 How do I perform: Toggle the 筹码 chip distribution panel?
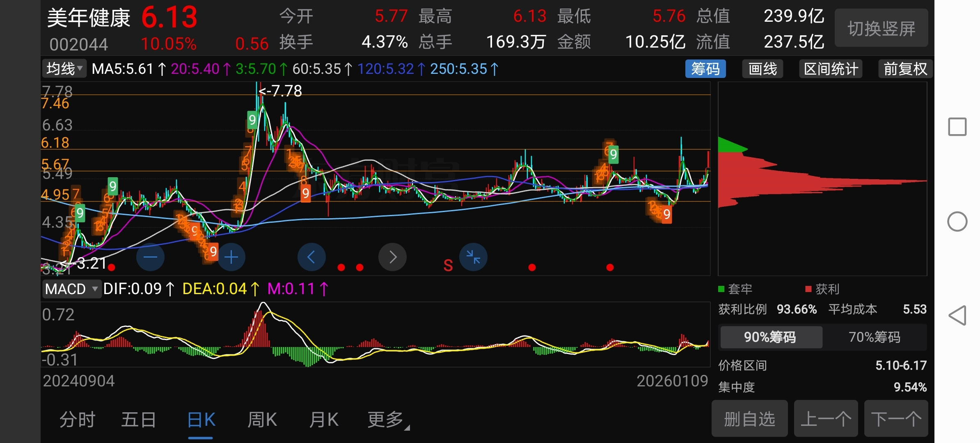tap(705, 69)
